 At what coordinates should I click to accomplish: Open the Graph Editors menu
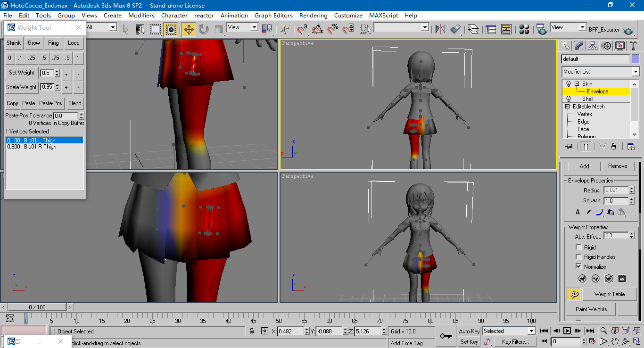[273, 16]
